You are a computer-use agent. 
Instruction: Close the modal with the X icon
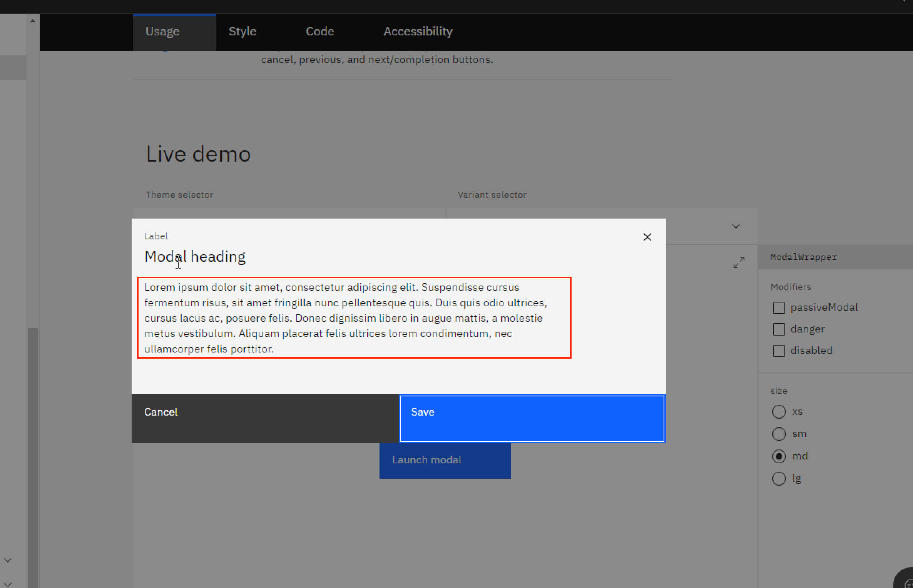click(647, 237)
